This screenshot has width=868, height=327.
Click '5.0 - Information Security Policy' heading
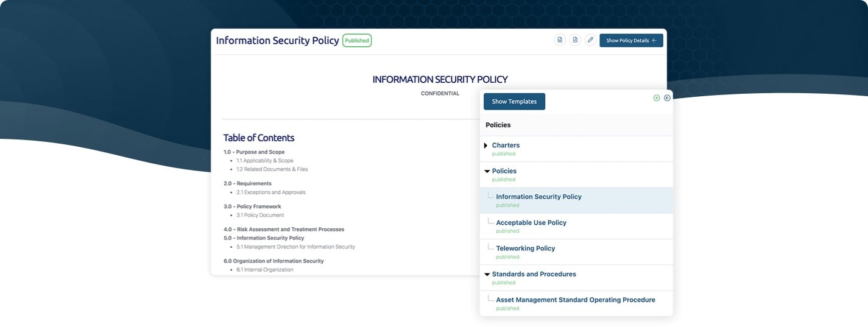pyautogui.click(x=264, y=238)
